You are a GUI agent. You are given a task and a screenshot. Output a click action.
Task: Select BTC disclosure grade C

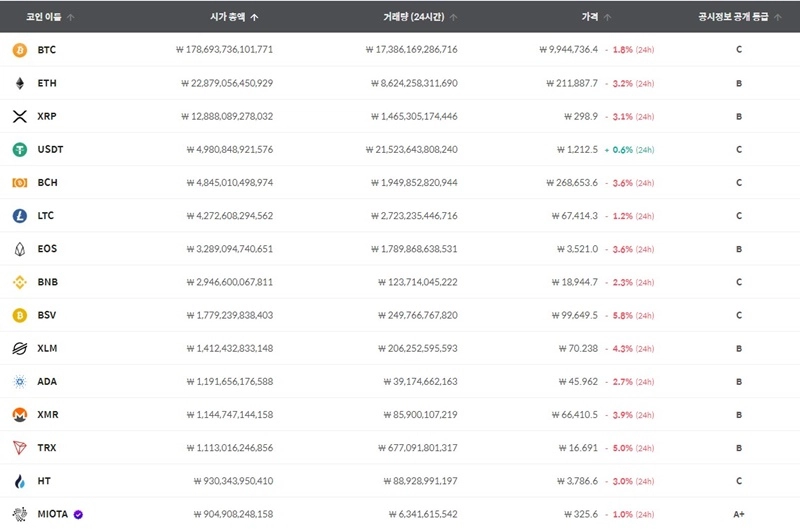click(x=739, y=50)
